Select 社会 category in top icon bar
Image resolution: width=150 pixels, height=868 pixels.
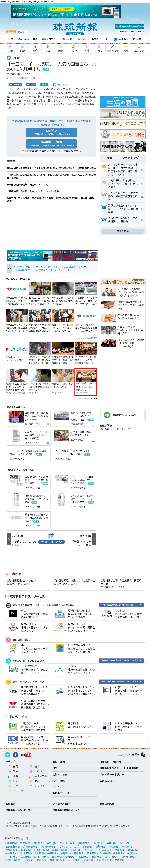(48, 48)
